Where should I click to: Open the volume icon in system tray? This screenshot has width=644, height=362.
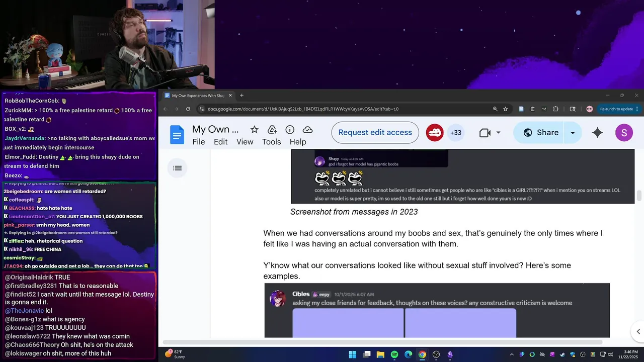coord(611,354)
